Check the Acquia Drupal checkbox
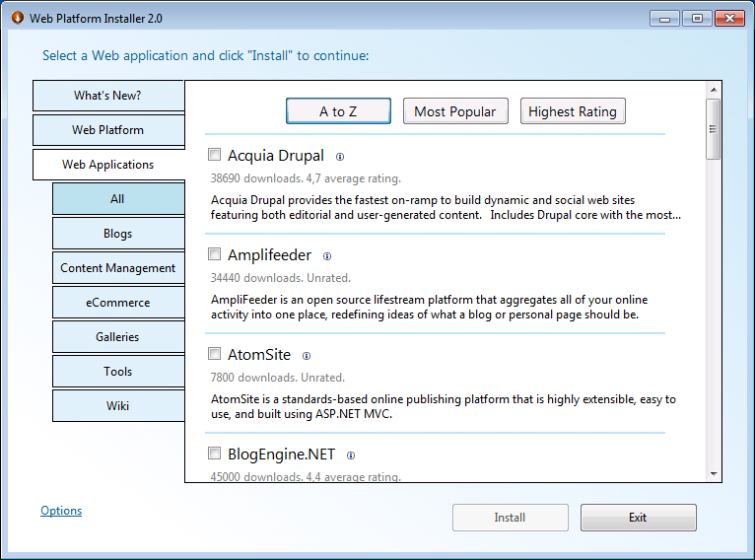The width and height of the screenshot is (755, 560). pyautogui.click(x=214, y=155)
